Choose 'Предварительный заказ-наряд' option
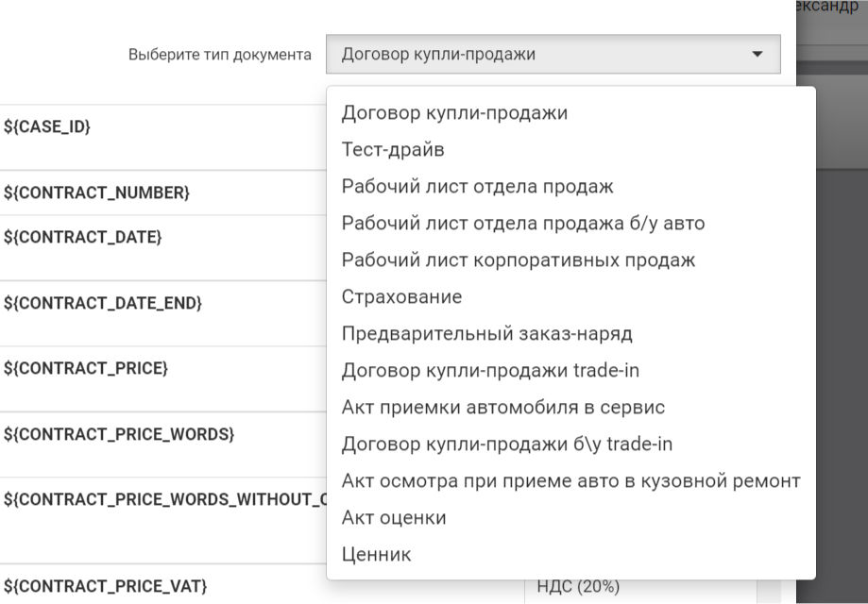 coord(486,334)
